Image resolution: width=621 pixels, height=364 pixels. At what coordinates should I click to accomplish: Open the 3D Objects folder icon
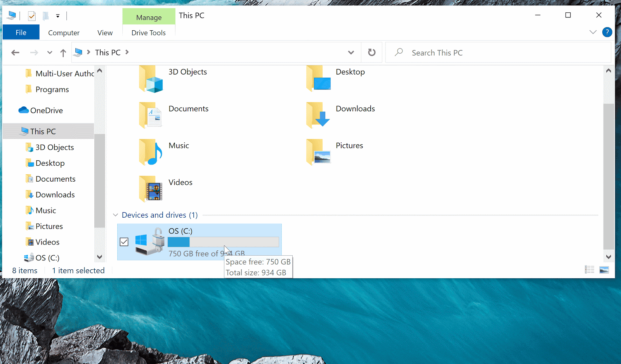[151, 79]
